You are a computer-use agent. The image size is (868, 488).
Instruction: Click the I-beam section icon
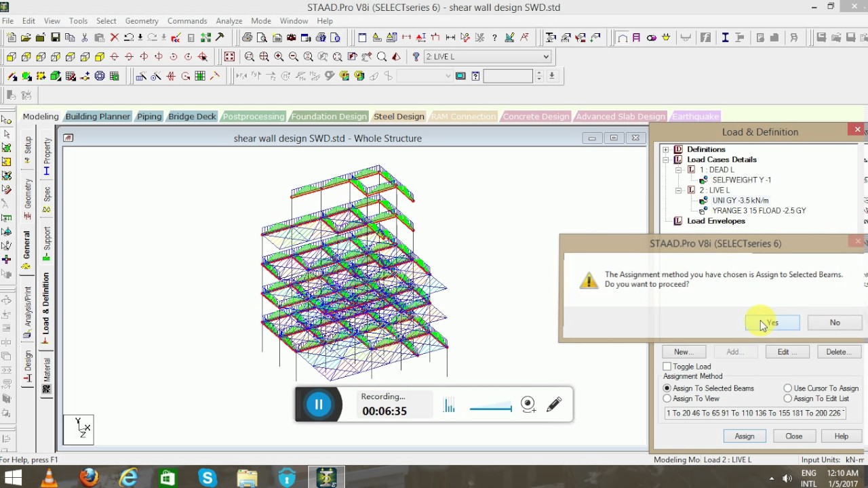click(x=725, y=38)
